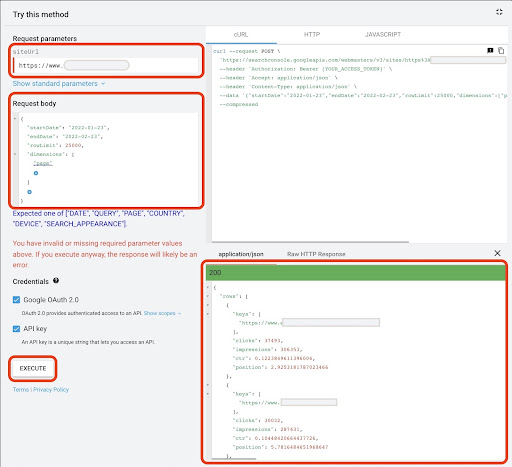Image resolution: width=512 pixels, height=467 pixels.
Task: Collapse the first keys array in response
Action: point(208,314)
